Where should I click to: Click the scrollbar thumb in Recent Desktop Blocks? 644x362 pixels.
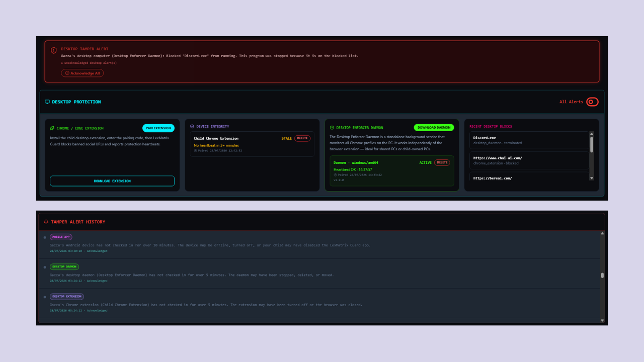pyautogui.click(x=592, y=144)
